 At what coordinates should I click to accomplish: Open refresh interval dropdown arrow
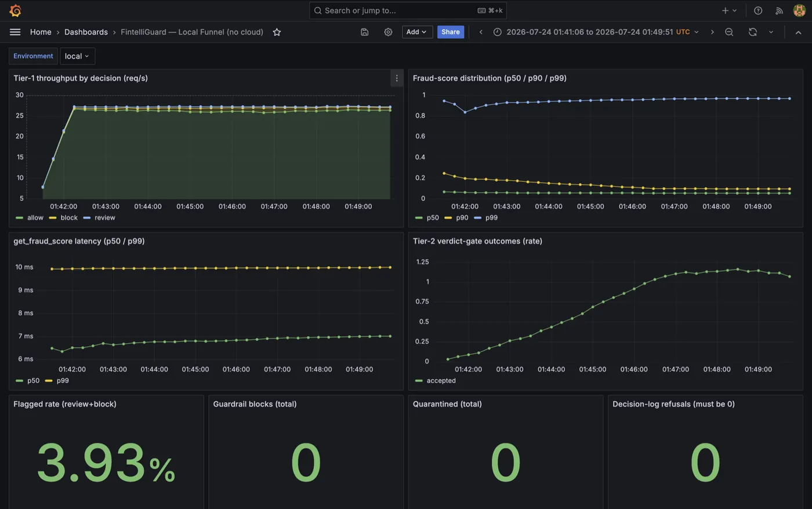pos(771,32)
